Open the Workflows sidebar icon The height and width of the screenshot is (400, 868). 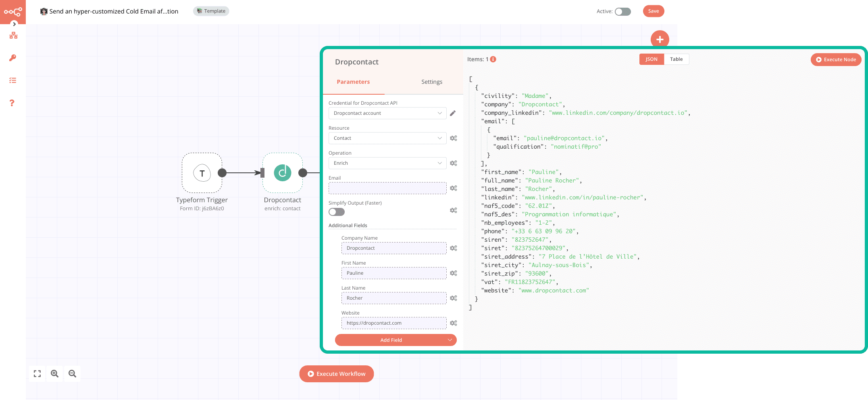pyautogui.click(x=13, y=35)
